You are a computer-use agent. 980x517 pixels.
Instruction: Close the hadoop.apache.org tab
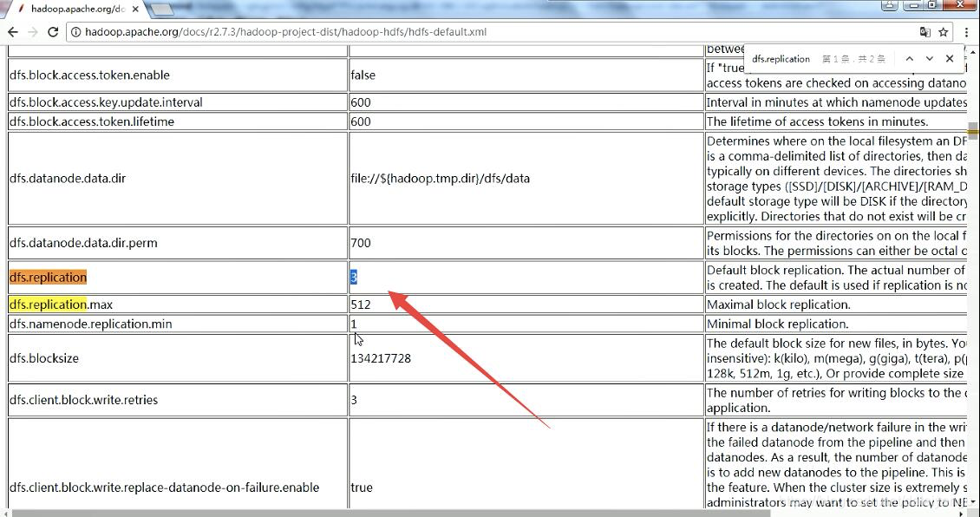[x=135, y=10]
